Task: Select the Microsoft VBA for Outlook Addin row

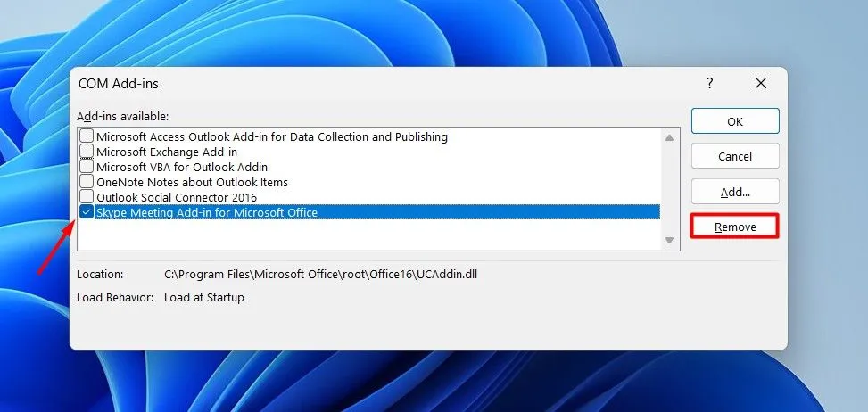Action: [182, 167]
